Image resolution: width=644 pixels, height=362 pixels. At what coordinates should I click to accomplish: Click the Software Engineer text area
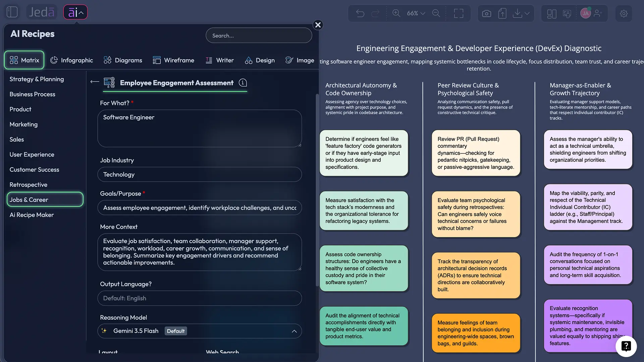click(200, 128)
